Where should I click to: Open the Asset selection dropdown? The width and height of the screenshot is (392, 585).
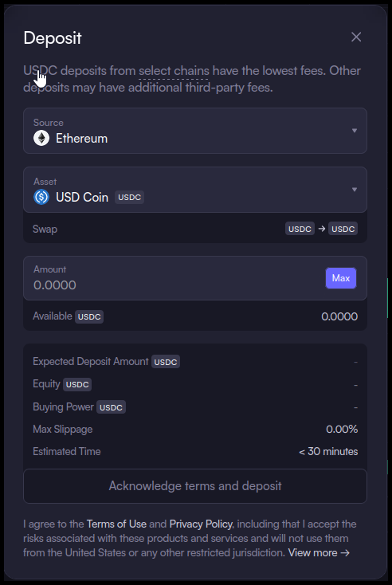195,190
